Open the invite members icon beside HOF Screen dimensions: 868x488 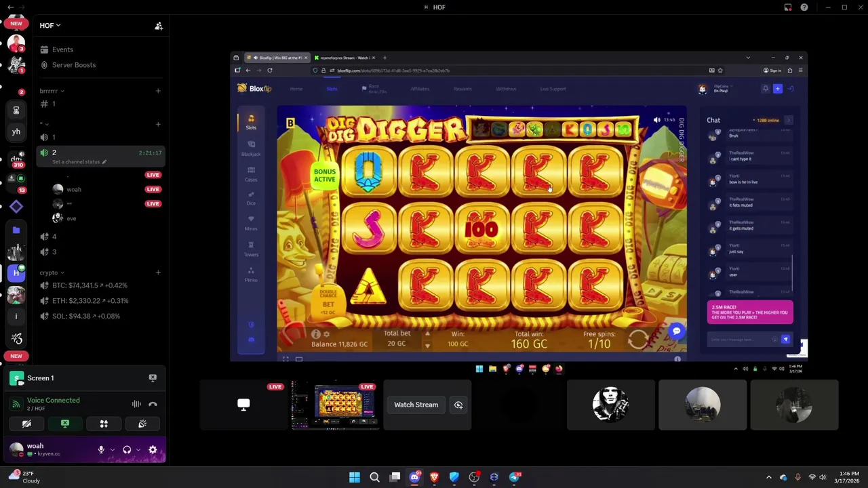click(x=159, y=26)
